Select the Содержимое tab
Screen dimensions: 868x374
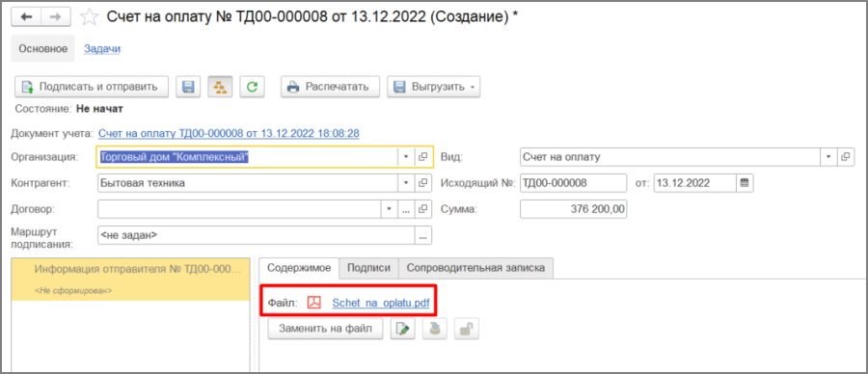[300, 268]
